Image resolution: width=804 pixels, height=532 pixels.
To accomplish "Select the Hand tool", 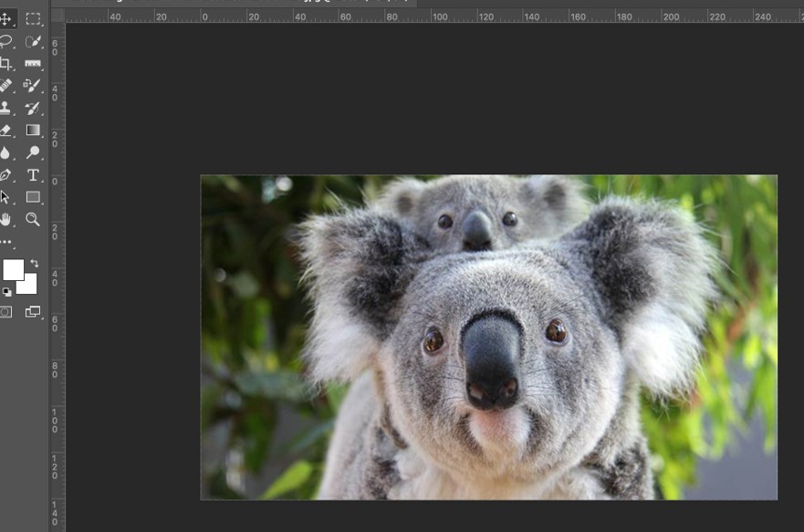I will 6,219.
